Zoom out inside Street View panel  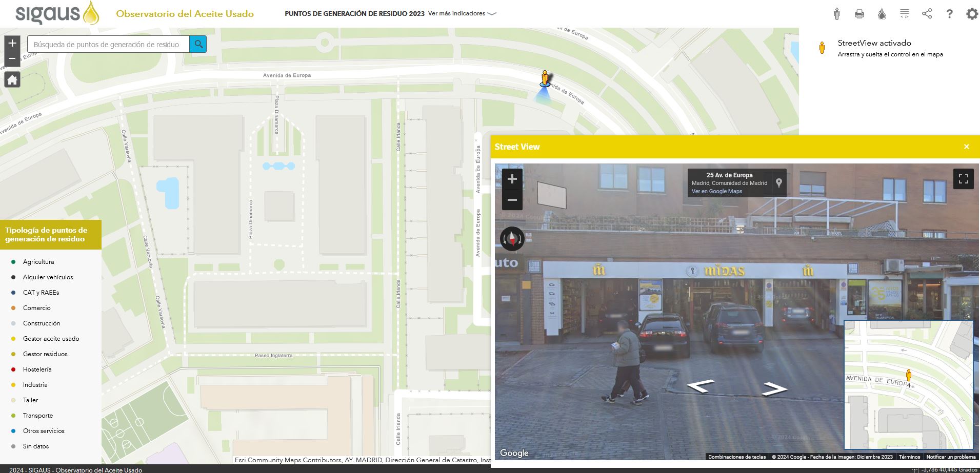point(512,200)
